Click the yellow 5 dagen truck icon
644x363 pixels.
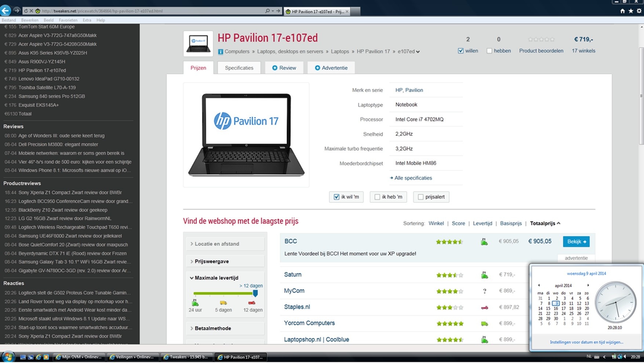[x=223, y=303]
